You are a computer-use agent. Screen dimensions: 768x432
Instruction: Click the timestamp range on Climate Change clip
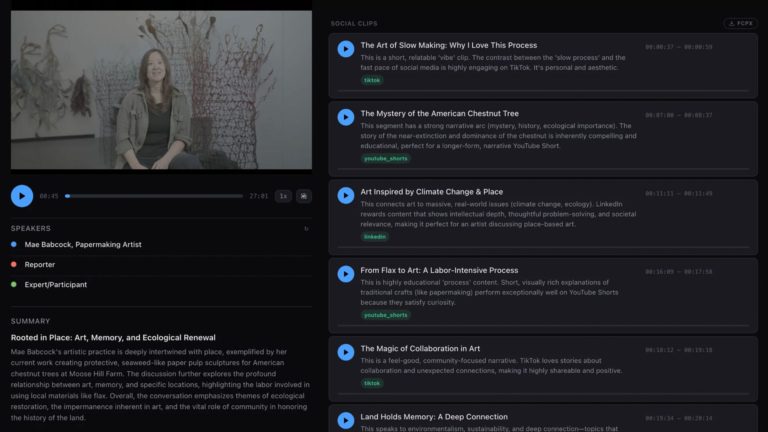coord(678,193)
